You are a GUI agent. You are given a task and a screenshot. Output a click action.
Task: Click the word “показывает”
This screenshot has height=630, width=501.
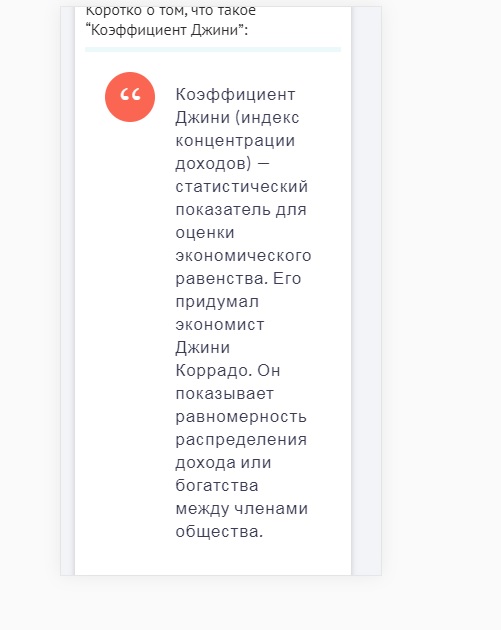click(x=225, y=394)
